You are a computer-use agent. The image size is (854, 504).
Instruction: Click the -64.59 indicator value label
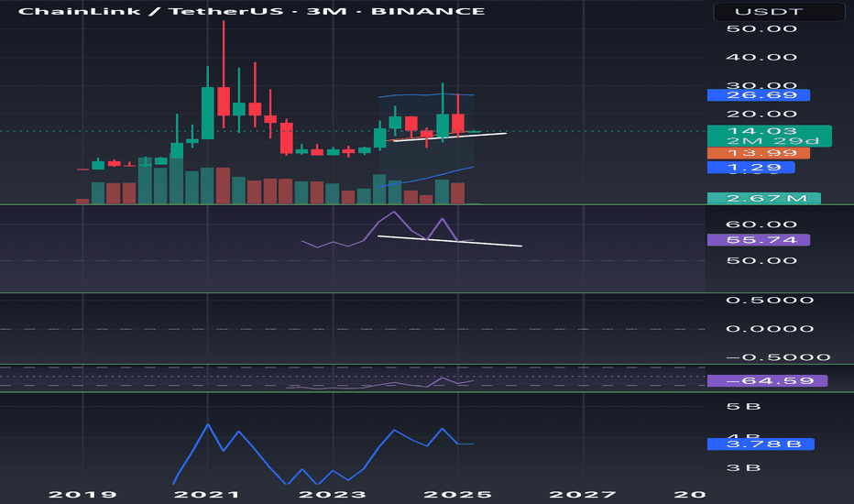point(767,381)
